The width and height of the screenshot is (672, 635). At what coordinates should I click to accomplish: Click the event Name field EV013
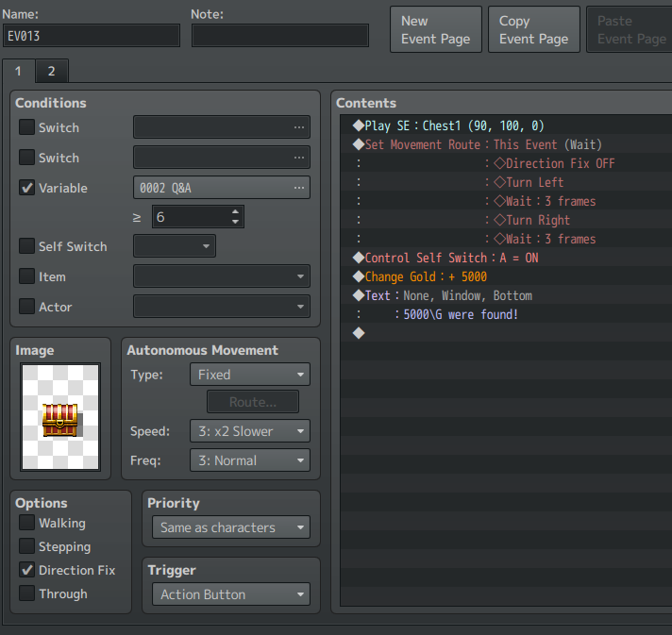92,36
